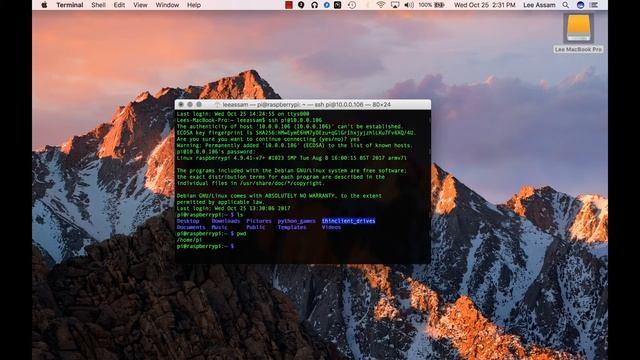
Task: Click the home folder proxy icon in title bar
Action: [x=218, y=104]
